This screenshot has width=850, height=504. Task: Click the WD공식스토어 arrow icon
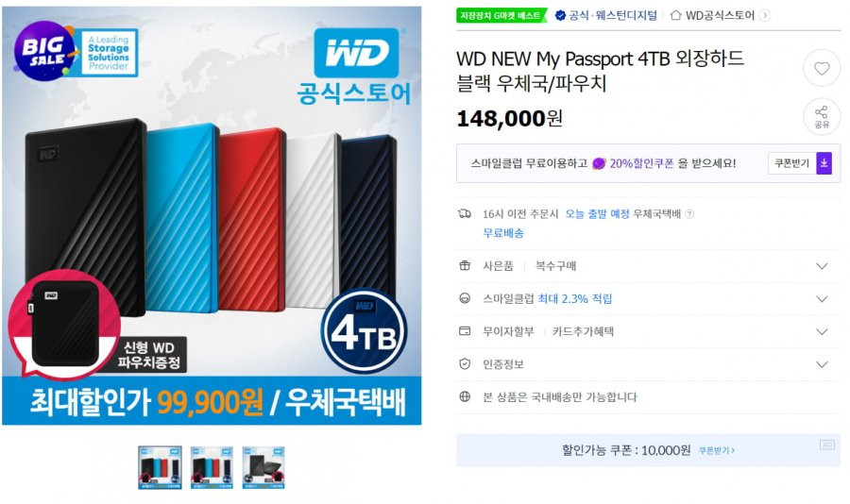tap(765, 15)
